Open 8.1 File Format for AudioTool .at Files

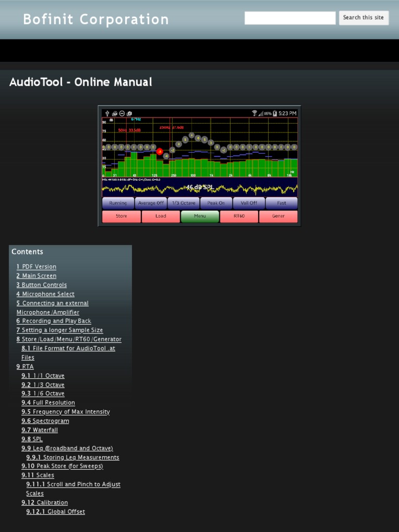tap(68, 353)
